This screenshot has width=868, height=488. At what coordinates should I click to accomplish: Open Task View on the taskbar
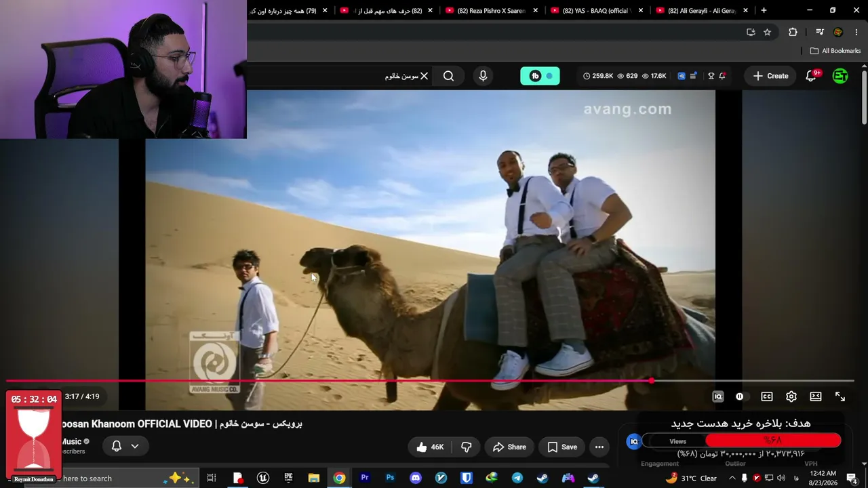(212, 478)
